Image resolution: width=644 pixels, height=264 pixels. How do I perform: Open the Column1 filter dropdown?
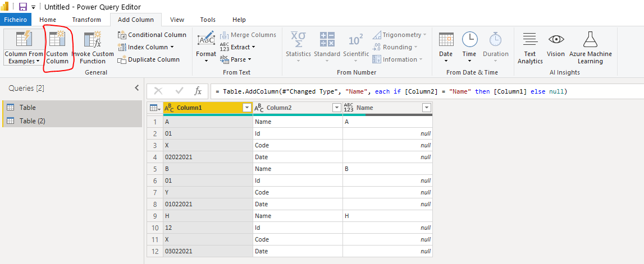(247, 108)
